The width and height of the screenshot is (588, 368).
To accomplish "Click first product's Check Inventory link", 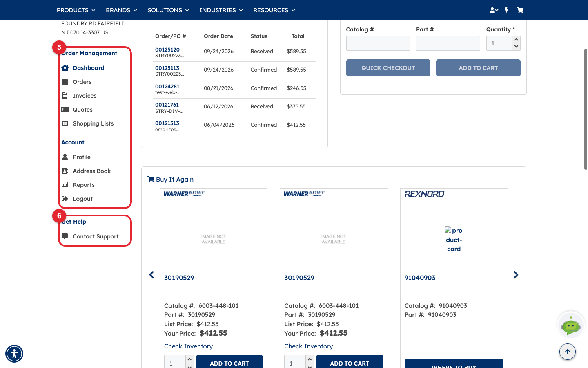I will click(x=188, y=346).
